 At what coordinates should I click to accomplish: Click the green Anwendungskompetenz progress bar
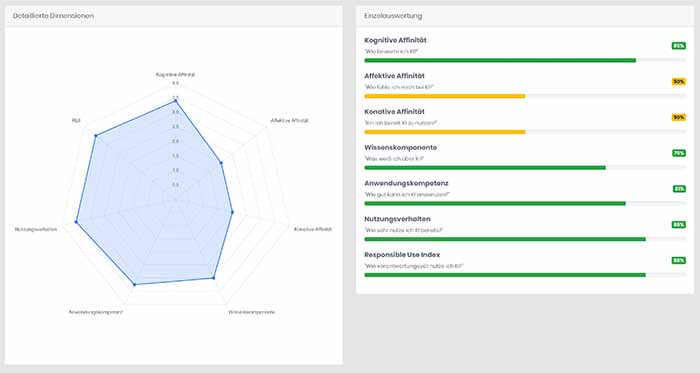pos(495,203)
